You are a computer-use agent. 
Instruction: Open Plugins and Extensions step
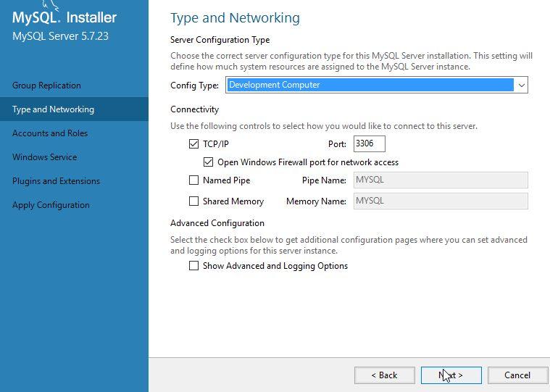pyautogui.click(x=56, y=181)
